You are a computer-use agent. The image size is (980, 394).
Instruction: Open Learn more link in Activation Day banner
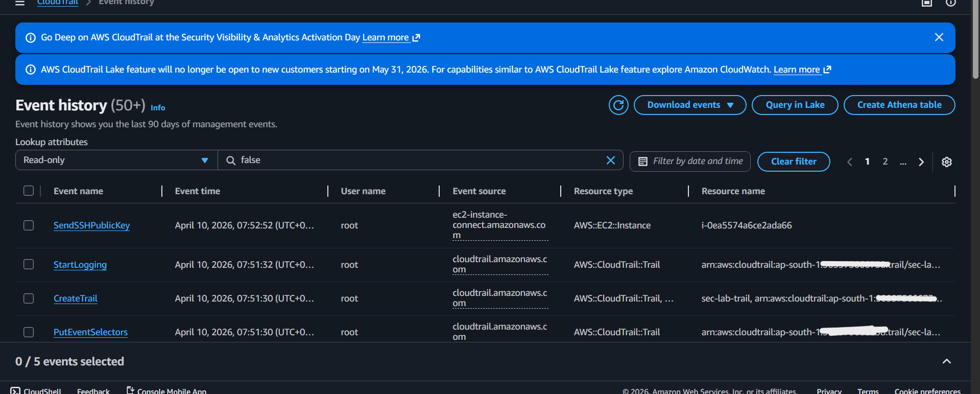point(391,37)
